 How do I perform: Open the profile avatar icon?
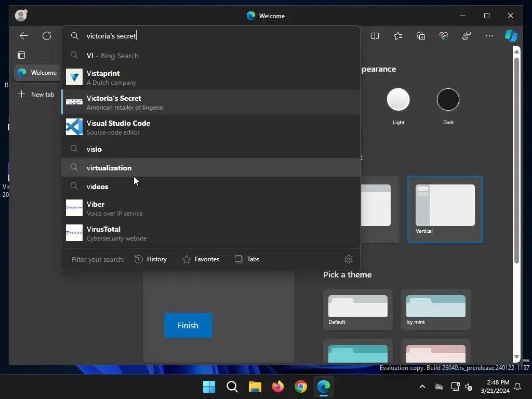tap(21, 15)
